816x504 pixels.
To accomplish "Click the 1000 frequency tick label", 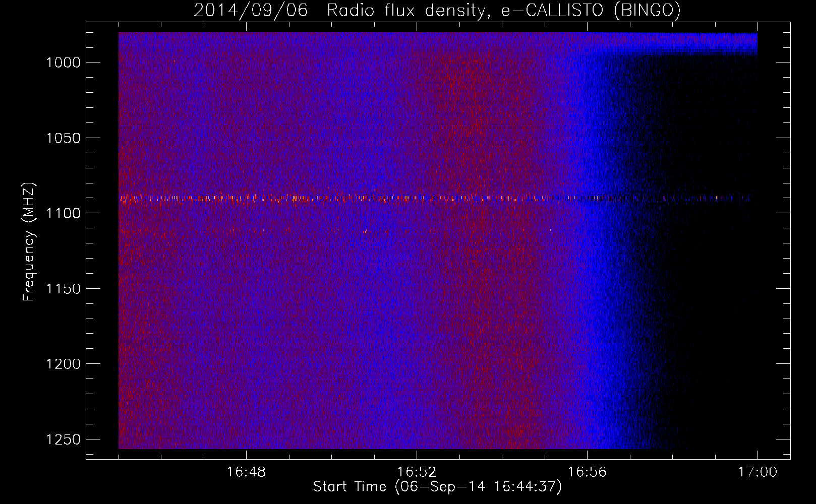I will tap(64, 62).
